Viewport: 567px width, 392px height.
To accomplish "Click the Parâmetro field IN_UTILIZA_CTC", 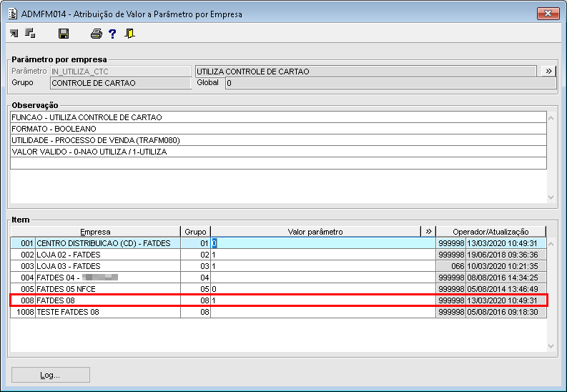I will click(121, 72).
